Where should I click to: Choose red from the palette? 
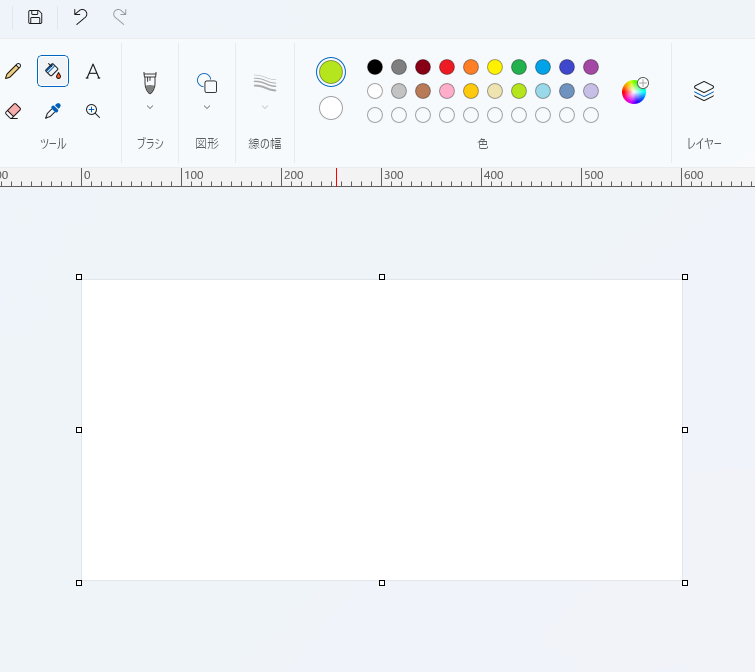click(x=447, y=67)
